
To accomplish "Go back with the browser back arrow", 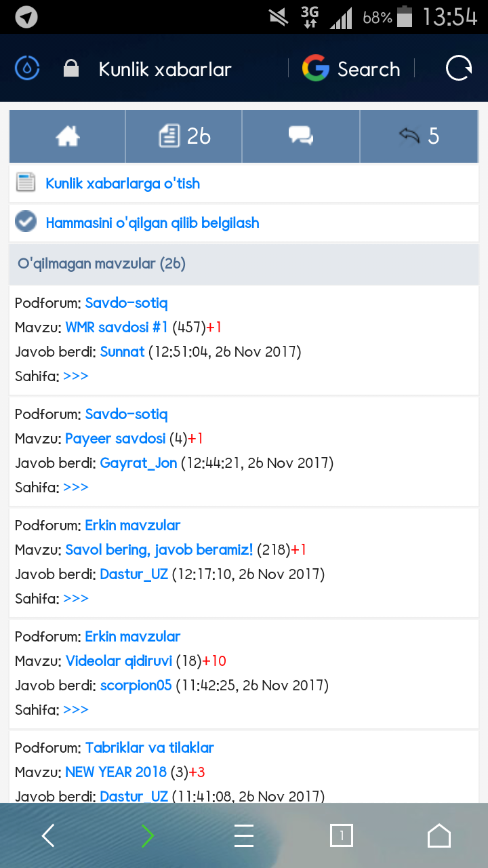I will pyautogui.click(x=48, y=836).
